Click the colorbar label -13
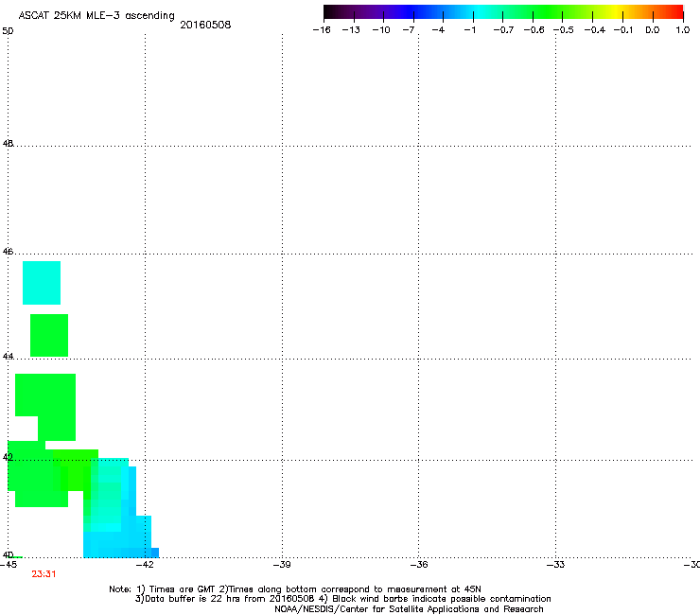Viewport: 700px width, 615px height. click(351, 30)
